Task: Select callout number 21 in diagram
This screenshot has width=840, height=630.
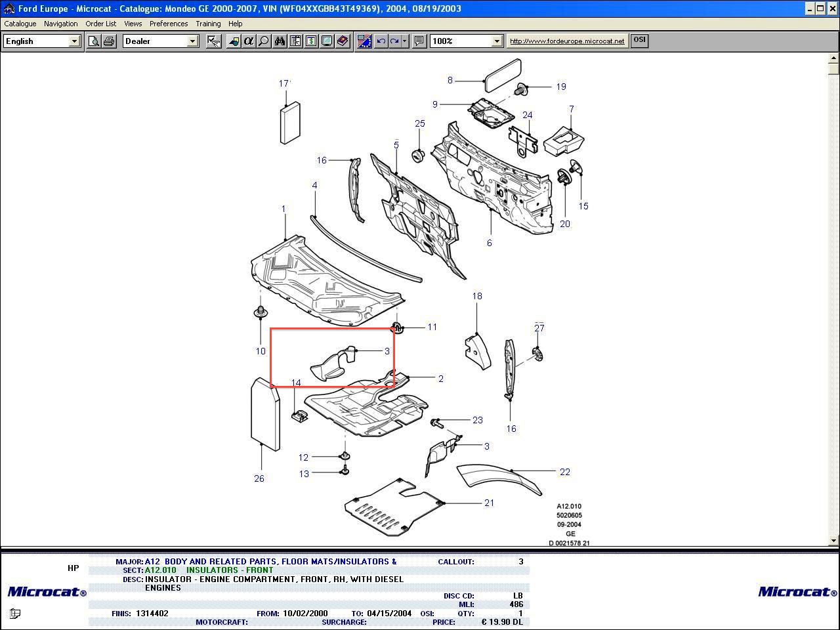Action: pos(489,503)
